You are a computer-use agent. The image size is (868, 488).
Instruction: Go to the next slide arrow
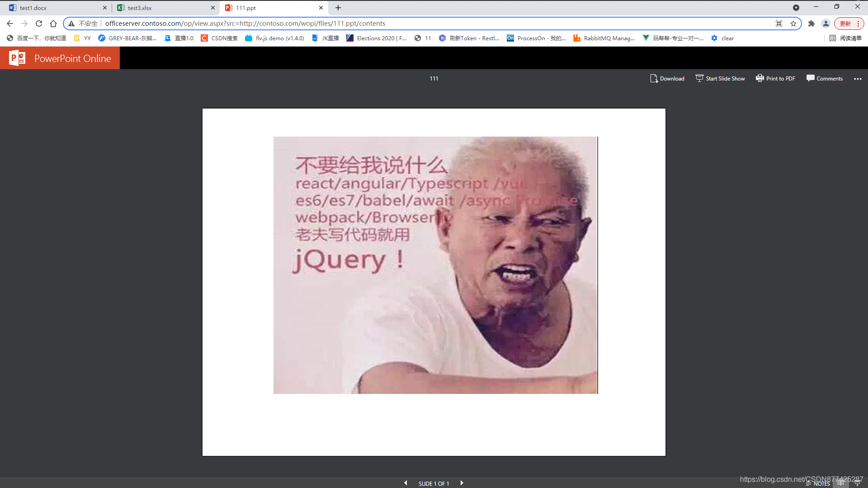tap(462, 483)
